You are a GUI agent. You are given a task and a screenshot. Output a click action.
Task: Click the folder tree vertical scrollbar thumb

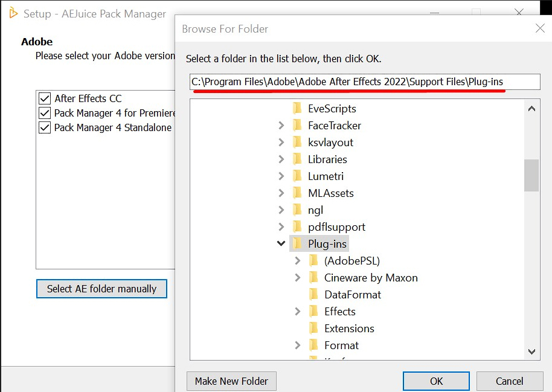(531, 175)
